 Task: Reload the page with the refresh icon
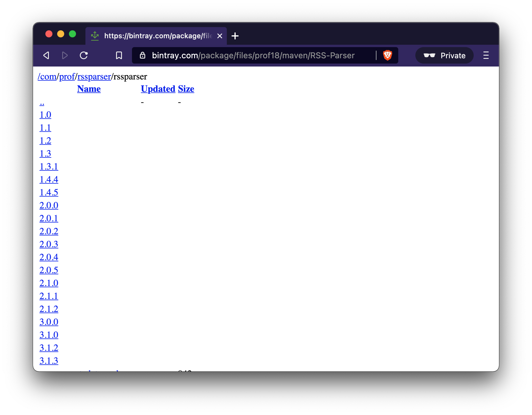click(84, 55)
